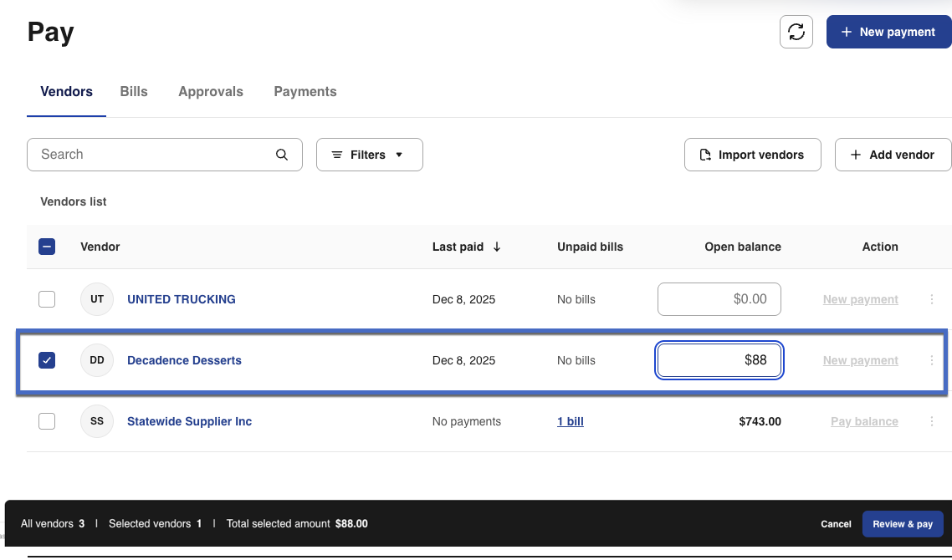Open the Approvals tab
Image resolution: width=952 pixels, height=560 pixels.
(211, 92)
